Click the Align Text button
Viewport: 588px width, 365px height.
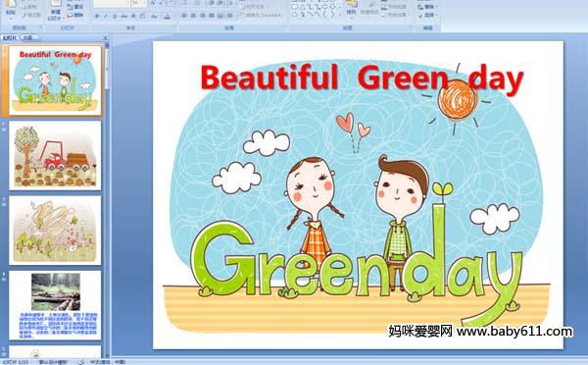[254, 7]
